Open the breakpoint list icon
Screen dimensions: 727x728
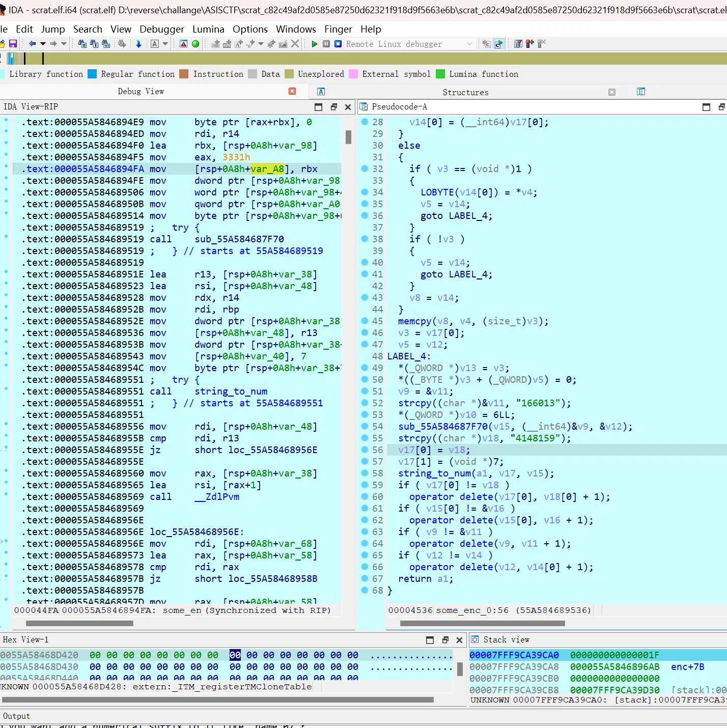pyautogui.click(x=518, y=44)
